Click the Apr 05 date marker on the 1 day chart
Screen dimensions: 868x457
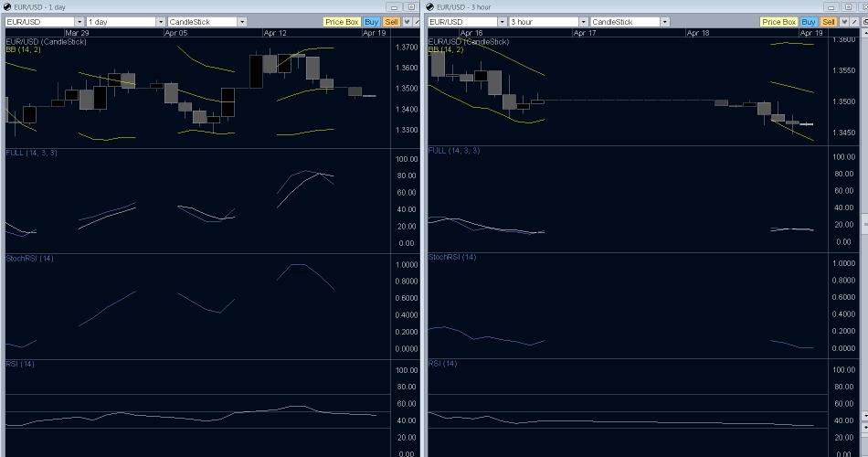click(x=176, y=33)
